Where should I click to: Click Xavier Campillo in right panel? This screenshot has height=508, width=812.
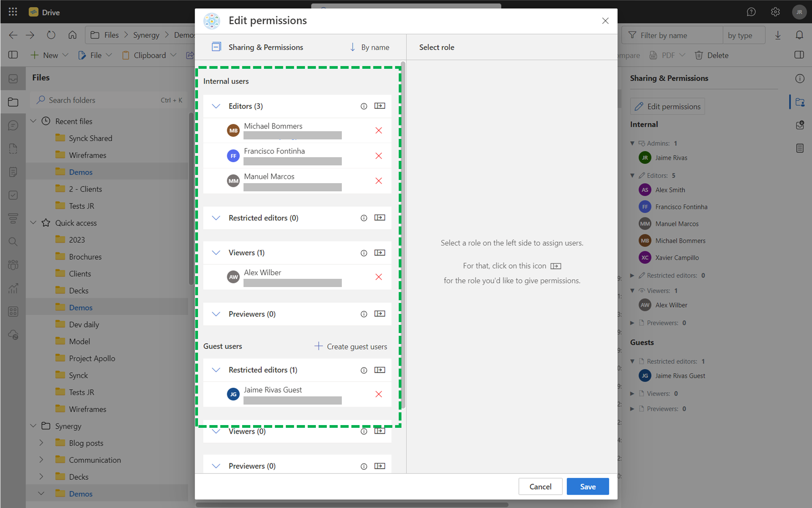pos(677,257)
